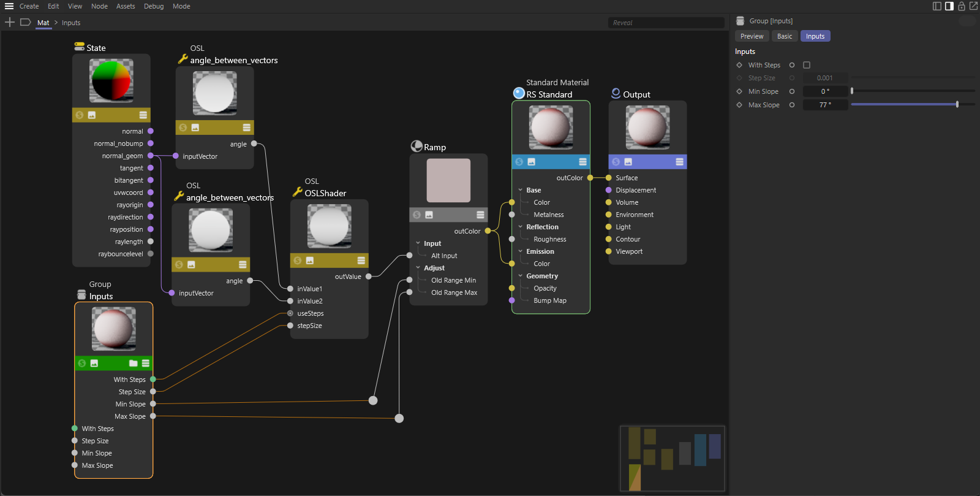Open the port list menu icon on Output node

coord(679,162)
